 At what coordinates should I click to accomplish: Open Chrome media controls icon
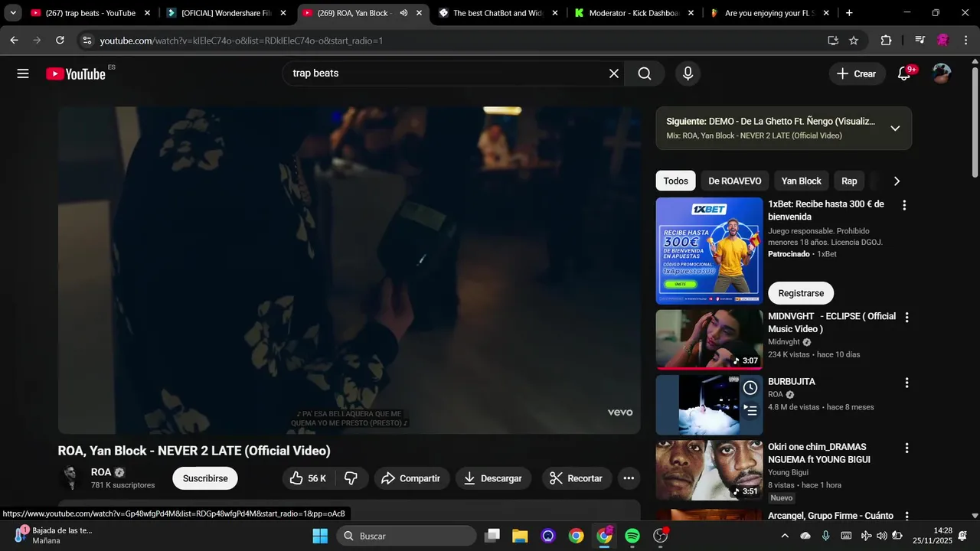tap(920, 41)
